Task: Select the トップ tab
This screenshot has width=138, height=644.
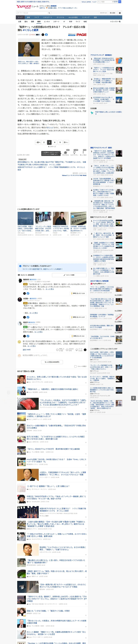Action: pos(20,17)
